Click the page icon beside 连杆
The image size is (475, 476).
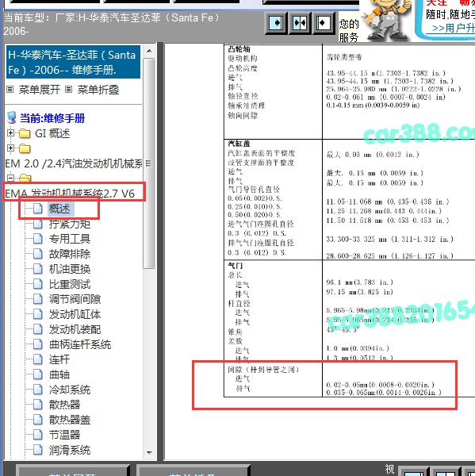(x=37, y=359)
